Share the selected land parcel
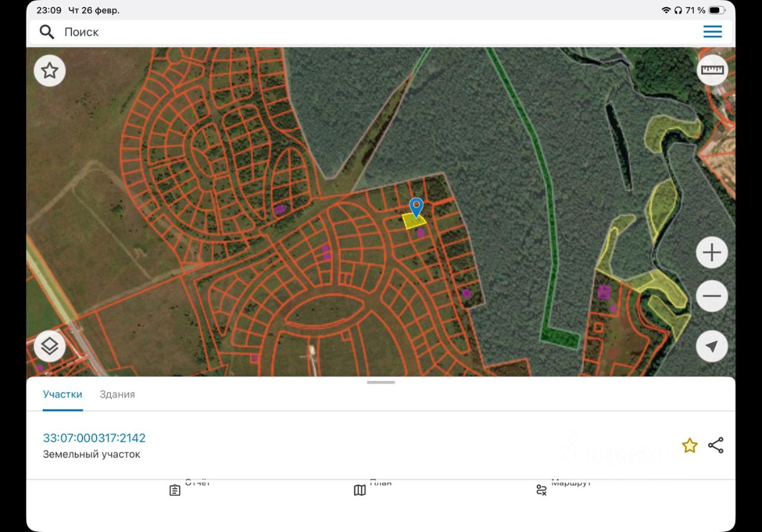 tap(716, 445)
